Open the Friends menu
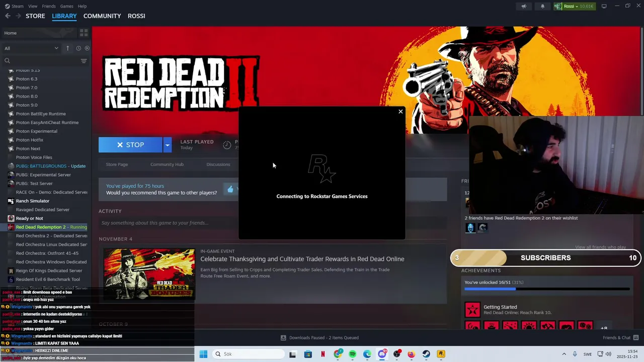The width and height of the screenshot is (644, 362). click(49, 6)
